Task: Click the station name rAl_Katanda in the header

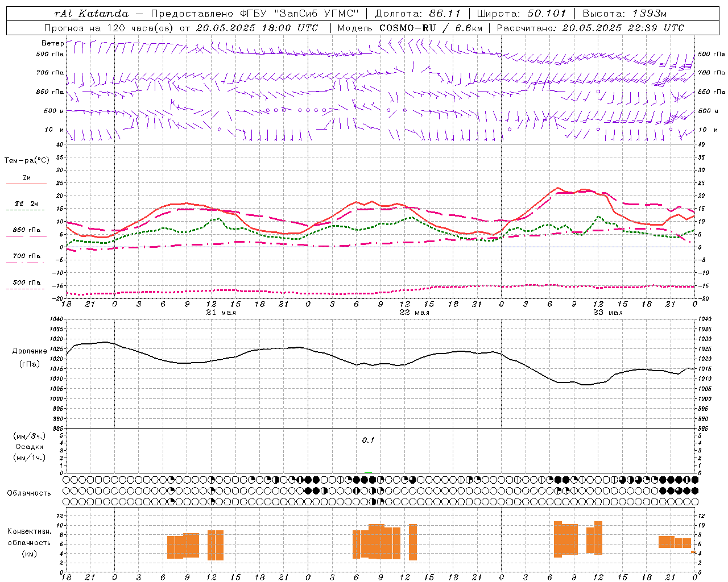Action: click(92, 14)
